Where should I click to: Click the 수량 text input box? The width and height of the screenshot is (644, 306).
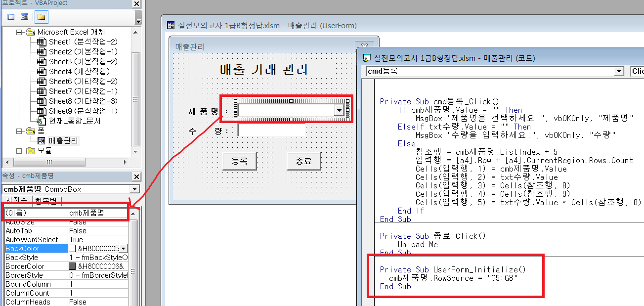(x=271, y=131)
